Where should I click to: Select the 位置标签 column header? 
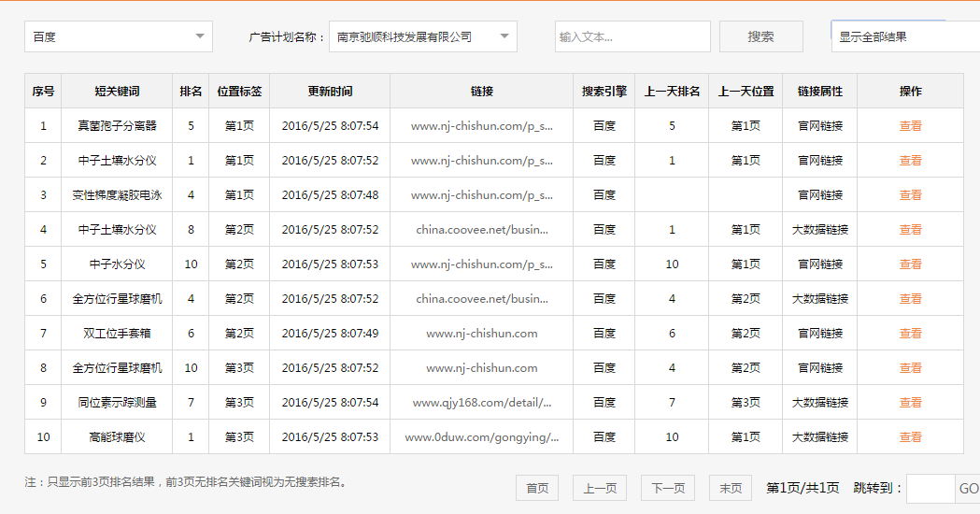click(x=239, y=92)
